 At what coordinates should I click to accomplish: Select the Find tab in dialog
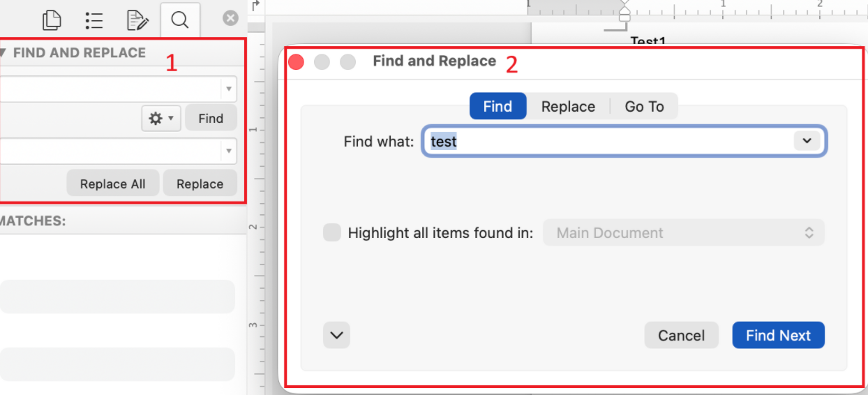[x=497, y=106]
